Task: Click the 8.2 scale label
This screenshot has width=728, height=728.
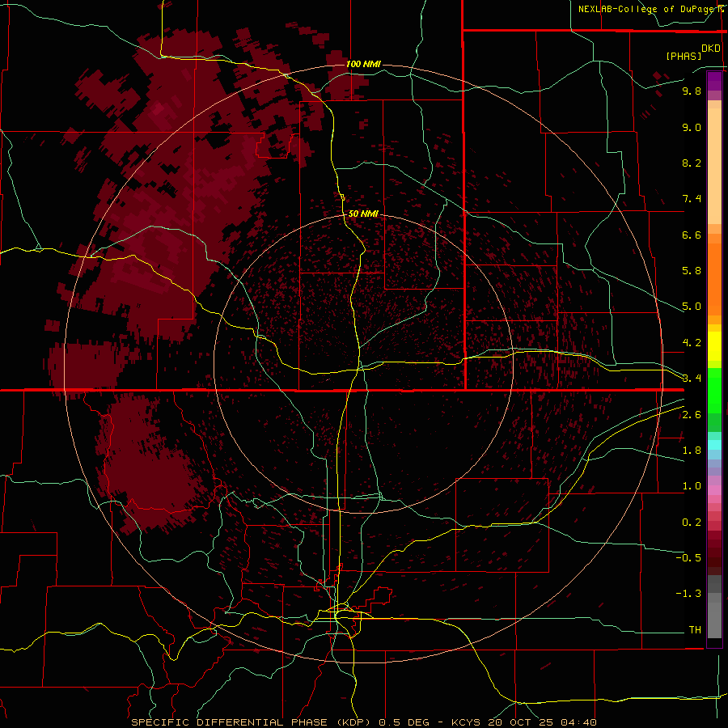Action: [x=692, y=163]
